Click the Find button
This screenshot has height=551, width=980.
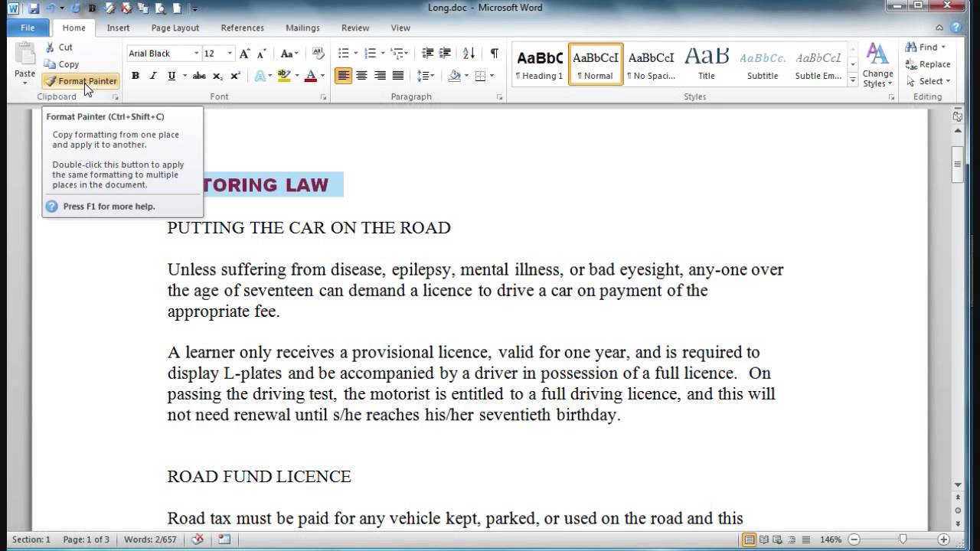[x=924, y=47]
